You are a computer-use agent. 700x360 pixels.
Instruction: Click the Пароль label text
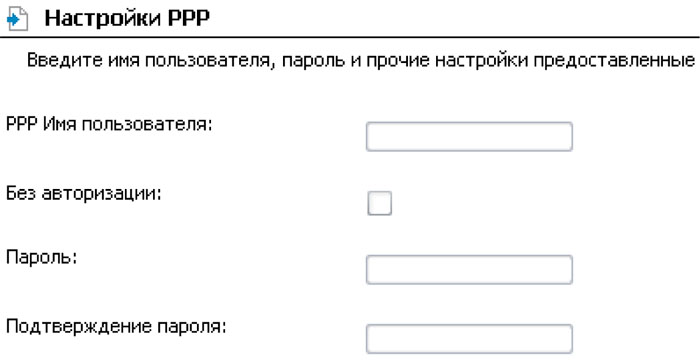pos(42,259)
